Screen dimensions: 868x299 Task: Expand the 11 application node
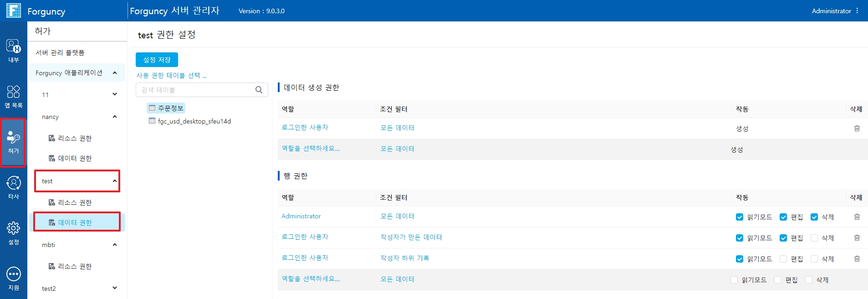pyautogui.click(x=115, y=94)
